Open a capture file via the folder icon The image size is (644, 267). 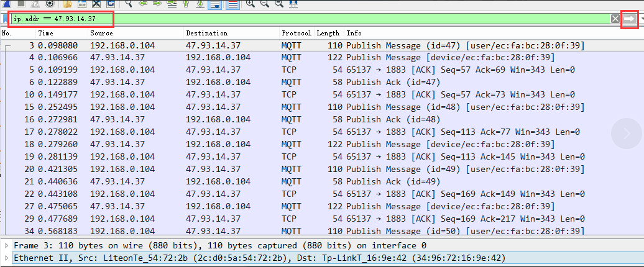68,4
